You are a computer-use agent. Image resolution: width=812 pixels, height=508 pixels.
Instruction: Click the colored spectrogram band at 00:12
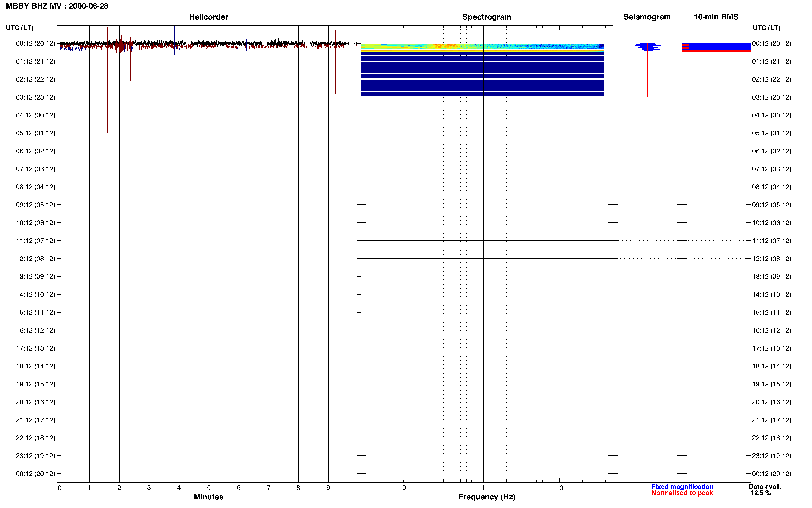point(482,46)
